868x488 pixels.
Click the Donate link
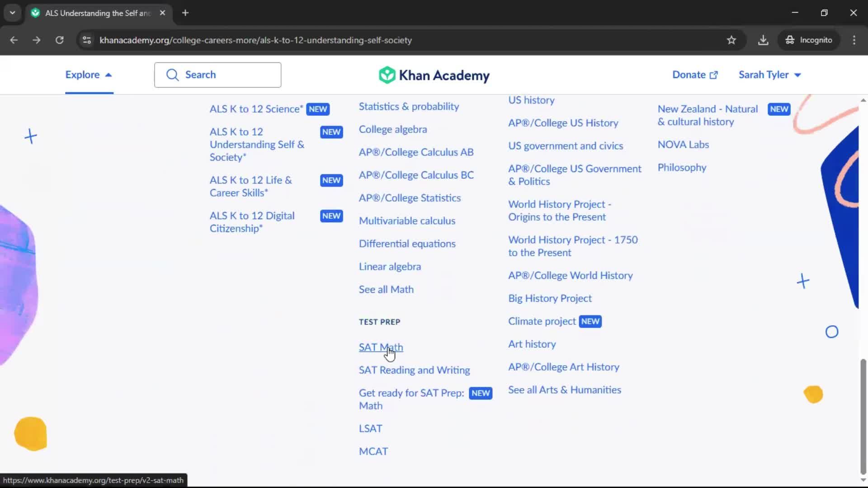(x=695, y=75)
